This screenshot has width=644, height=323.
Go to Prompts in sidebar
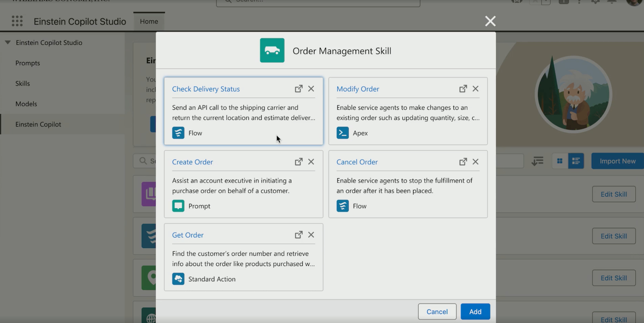(28, 63)
